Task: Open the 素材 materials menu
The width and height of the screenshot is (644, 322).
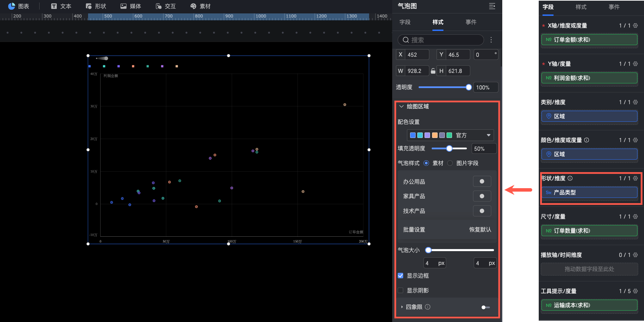Action: [200, 6]
